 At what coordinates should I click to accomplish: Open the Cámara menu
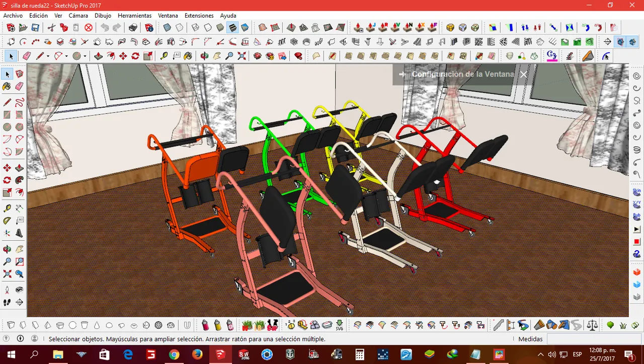point(78,16)
